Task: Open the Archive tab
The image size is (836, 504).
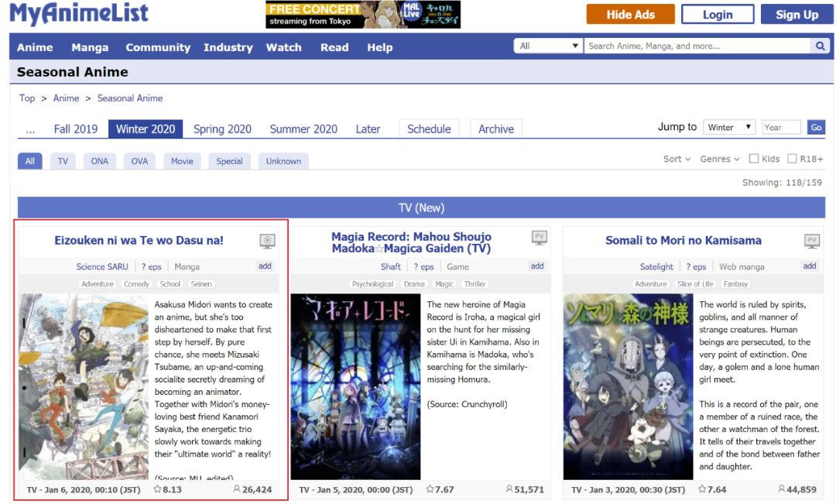Action: pyautogui.click(x=496, y=129)
